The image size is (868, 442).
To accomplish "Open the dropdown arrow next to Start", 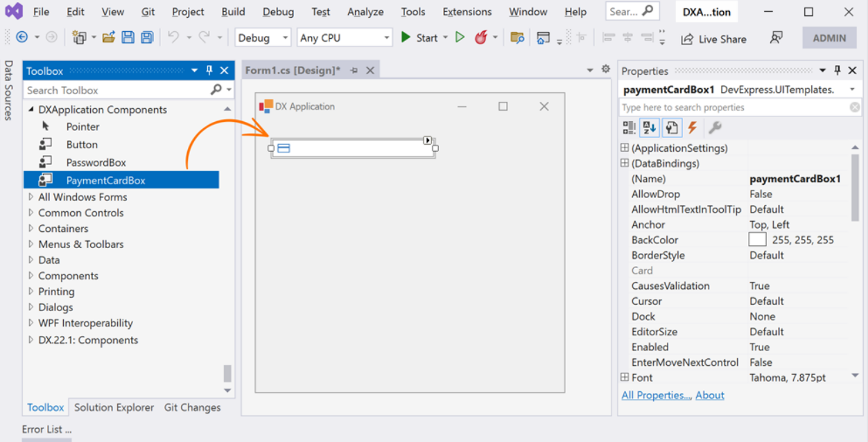I will tap(446, 37).
